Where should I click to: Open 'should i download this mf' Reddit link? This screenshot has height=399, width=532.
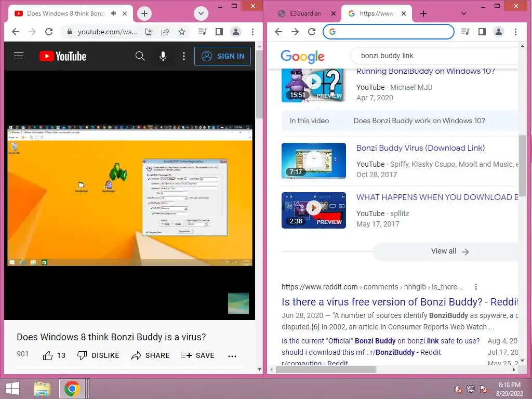[x=361, y=352]
